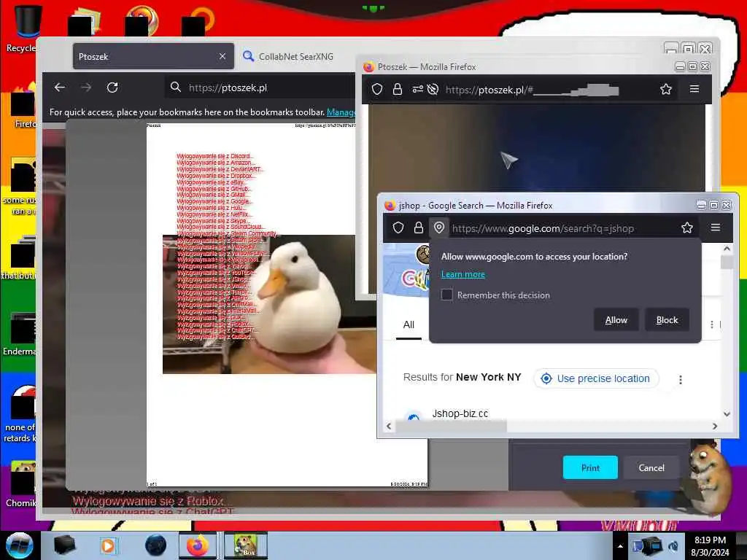Open Firefox from the taskbar

click(198, 545)
